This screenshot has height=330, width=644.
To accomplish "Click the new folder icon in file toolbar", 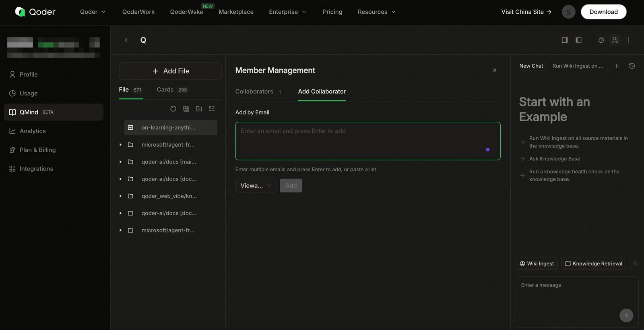I will tap(199, 109).
